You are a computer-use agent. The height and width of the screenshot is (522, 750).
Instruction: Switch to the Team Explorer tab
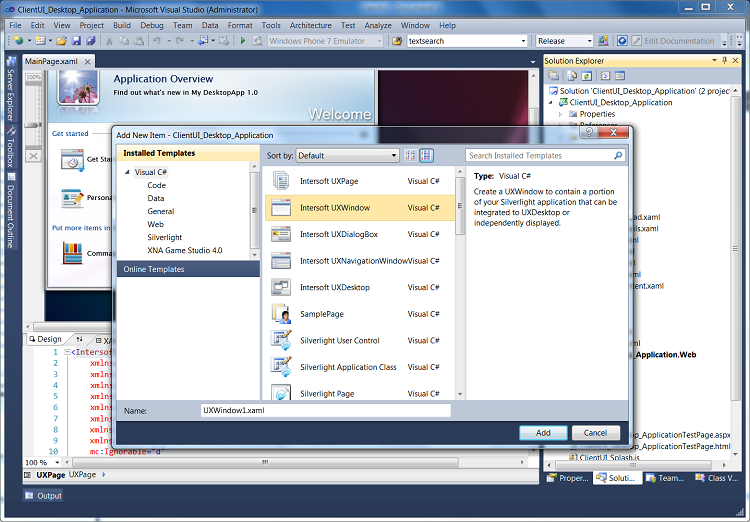[665, 478]
